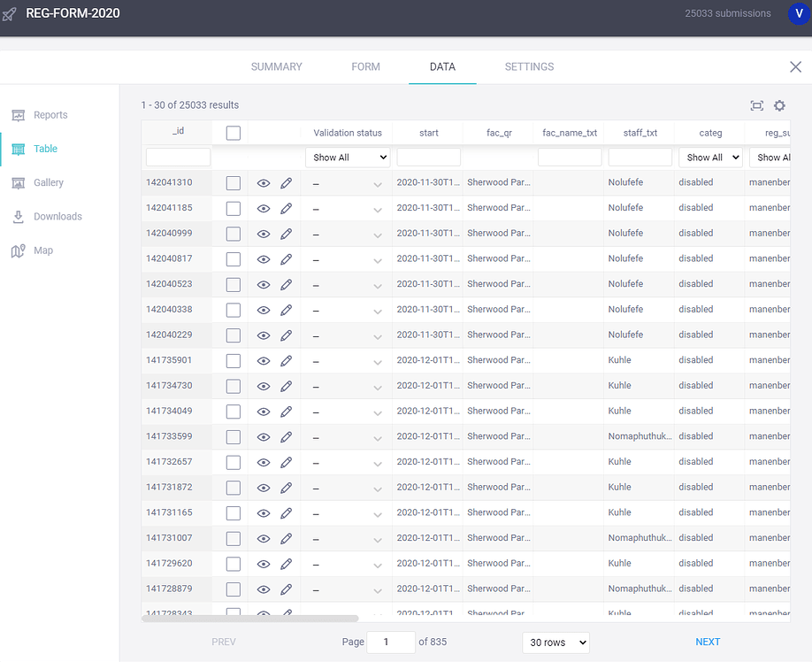Open the account menu via the V avatar
Viewport: 812px width, 662px height.
point(799,14)
